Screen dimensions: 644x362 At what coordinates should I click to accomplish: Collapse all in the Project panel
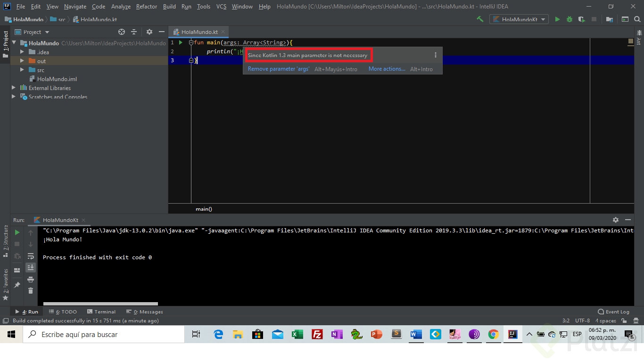(x=134, y=32)
